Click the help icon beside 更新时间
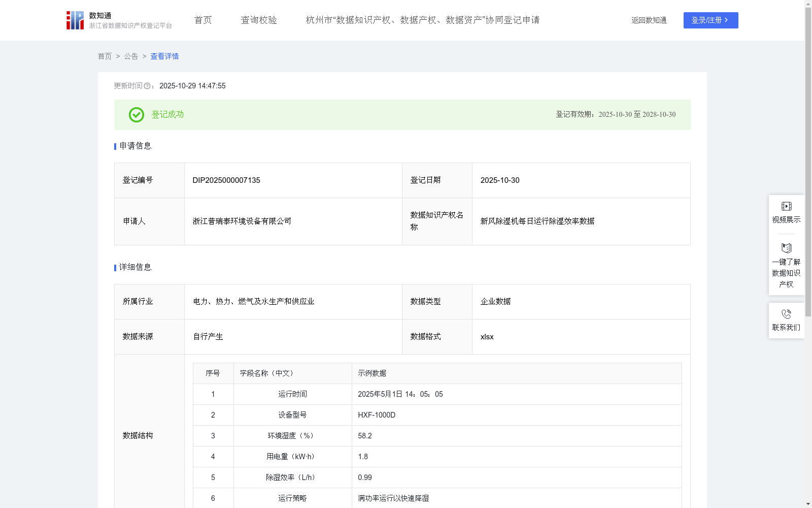This screenshot has height=508, width=812. pos(147,86)
